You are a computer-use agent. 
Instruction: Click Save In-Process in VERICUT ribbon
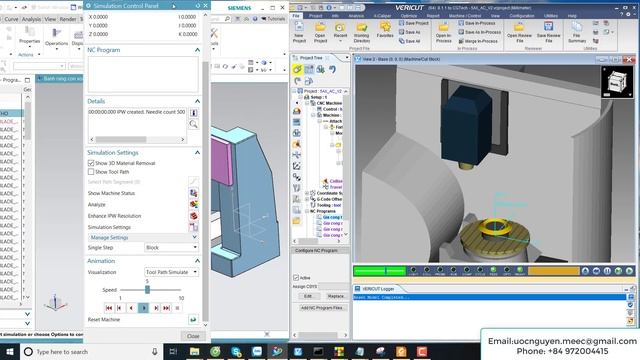click(476, 23)
